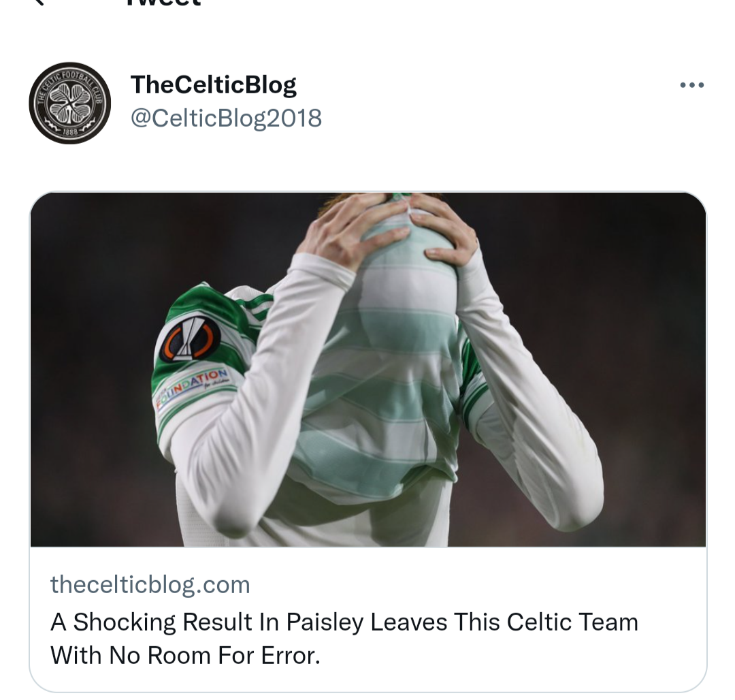The width and height of the screenshot is (735, 700).
Task: Click the rainbow Foundation patch on the sleeve
Action: point(192,387)
